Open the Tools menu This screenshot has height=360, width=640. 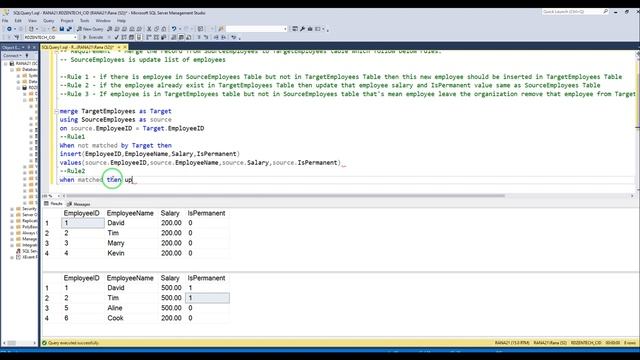pos(84,20)
